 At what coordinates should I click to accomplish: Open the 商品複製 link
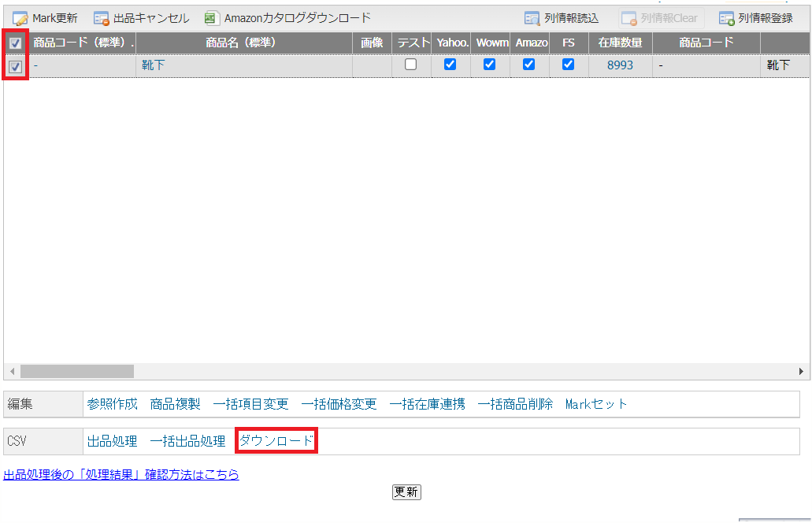175,404
